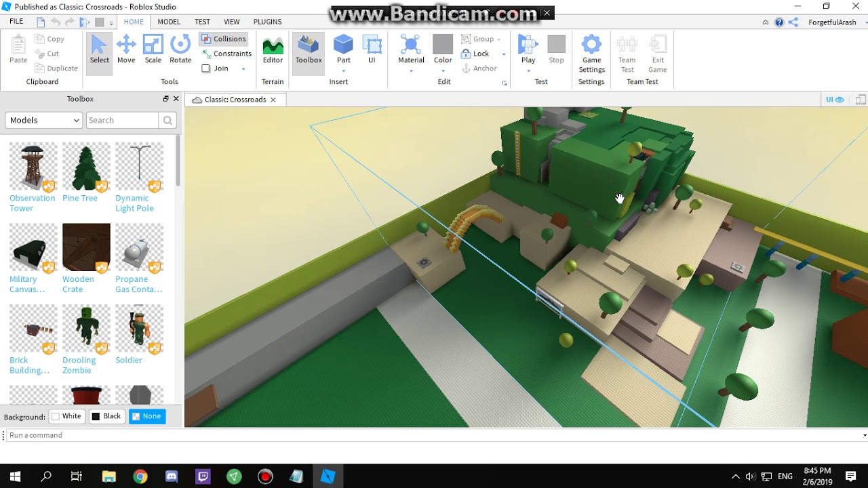The image size is (868, 488).
Task: Select the Pine Tree model
Action: [85, 173]
